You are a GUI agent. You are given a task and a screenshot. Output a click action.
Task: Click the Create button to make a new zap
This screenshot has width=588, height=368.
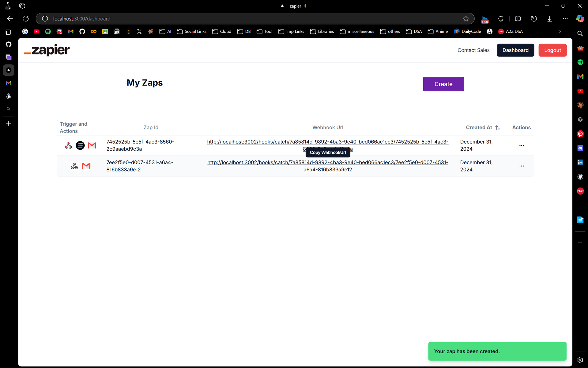[x=443, y=84]
